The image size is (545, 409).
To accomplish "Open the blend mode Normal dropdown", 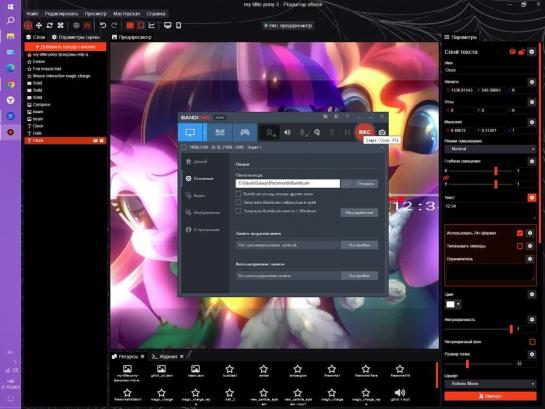I will point(490,149).
